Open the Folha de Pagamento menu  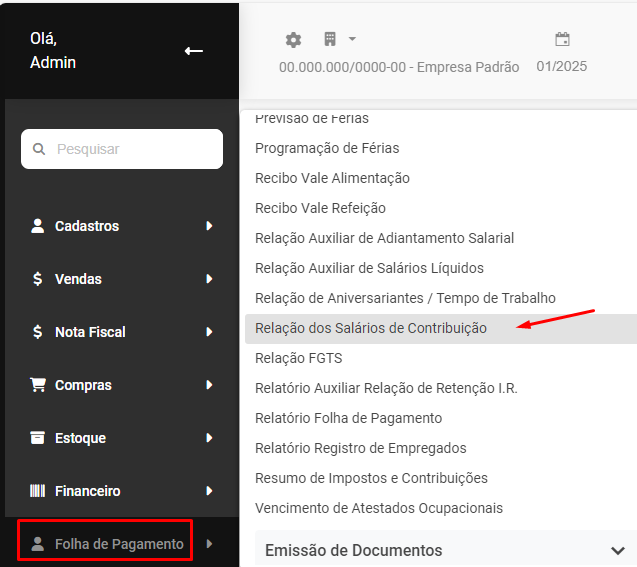[x=118, y=544]
